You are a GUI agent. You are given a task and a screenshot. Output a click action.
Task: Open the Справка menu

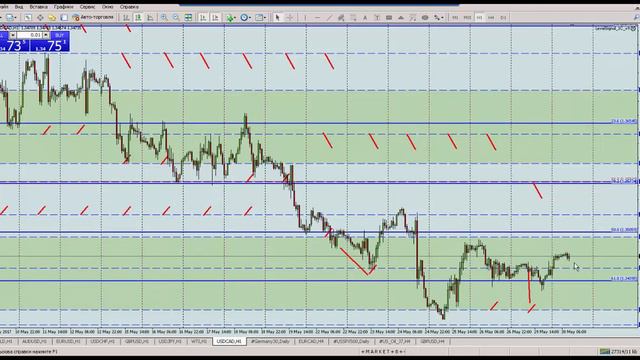click(x=129, y=7)
